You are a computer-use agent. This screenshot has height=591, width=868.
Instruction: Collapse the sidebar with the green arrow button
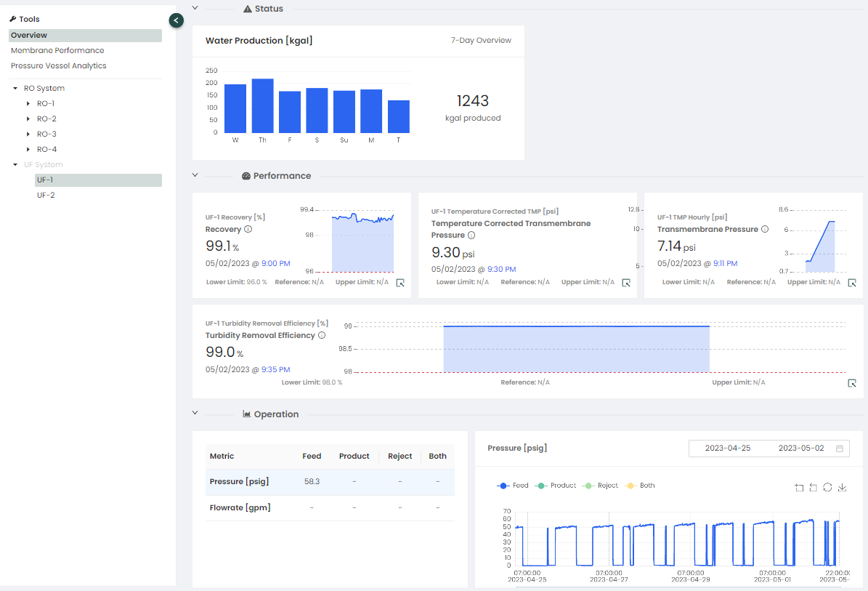coord(176,20)
